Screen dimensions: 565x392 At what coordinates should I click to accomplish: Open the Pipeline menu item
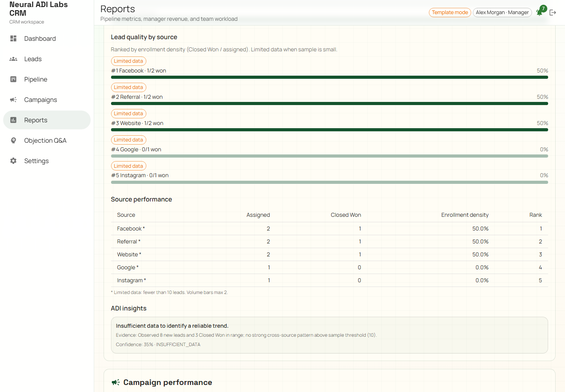pyautogui.click(x=47, y=79)
